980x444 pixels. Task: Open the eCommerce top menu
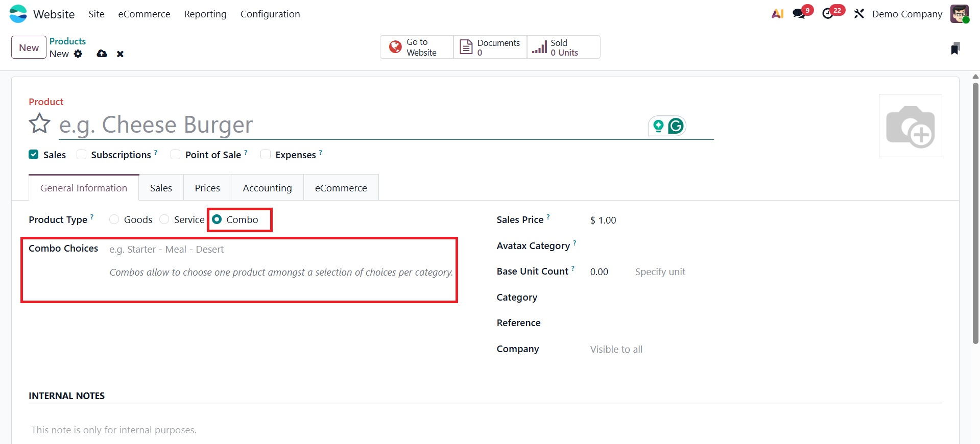[144, 14]
